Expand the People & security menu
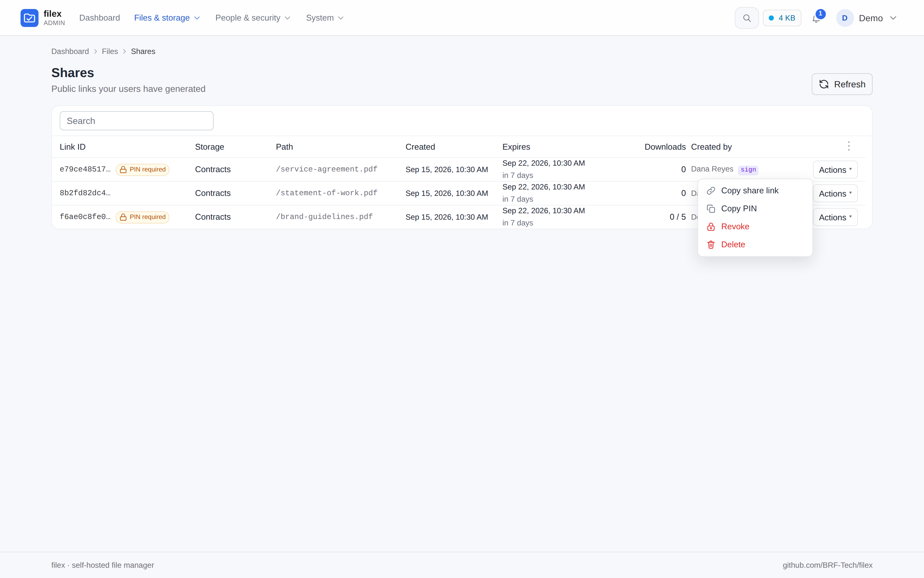The image size is (924, 578). click(x=253, y=18)
